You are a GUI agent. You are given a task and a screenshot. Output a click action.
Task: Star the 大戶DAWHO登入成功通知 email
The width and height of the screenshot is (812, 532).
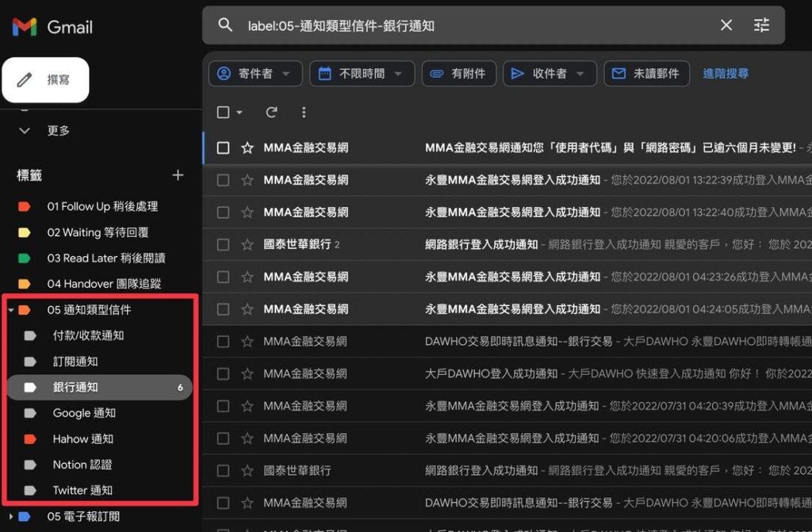coord(247,373)
